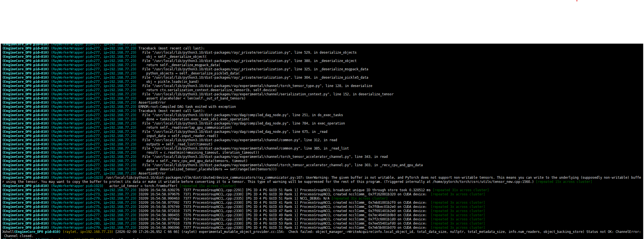Click the serialization_context.py file path
The width and height of the screenshot is (644, 239).
point(240,94)
